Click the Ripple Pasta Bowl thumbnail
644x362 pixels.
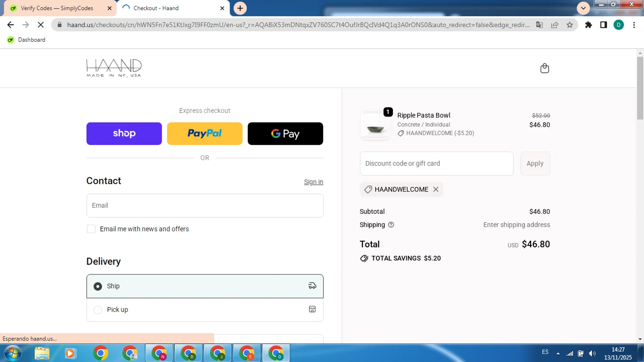[375, 125]
